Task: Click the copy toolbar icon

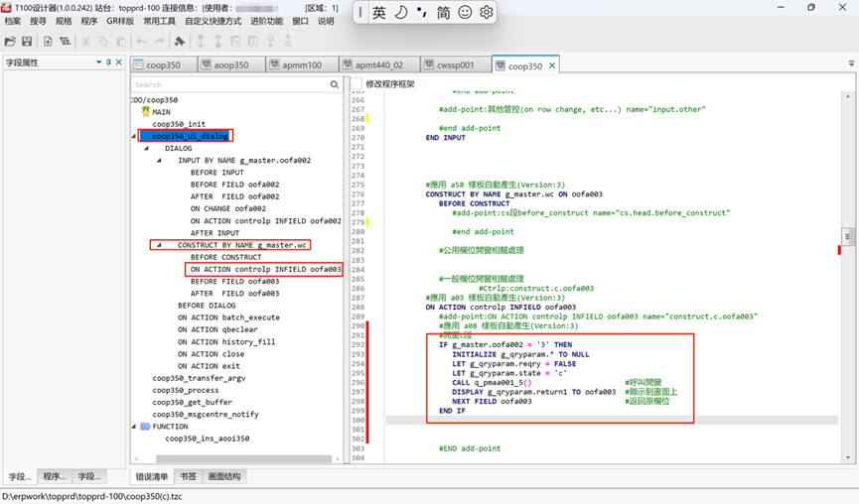Action: pyautogui.click(x=103, y=41)
